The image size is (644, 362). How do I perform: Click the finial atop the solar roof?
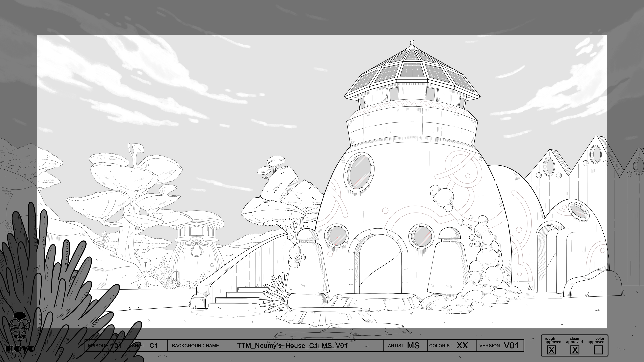(412, 43)
